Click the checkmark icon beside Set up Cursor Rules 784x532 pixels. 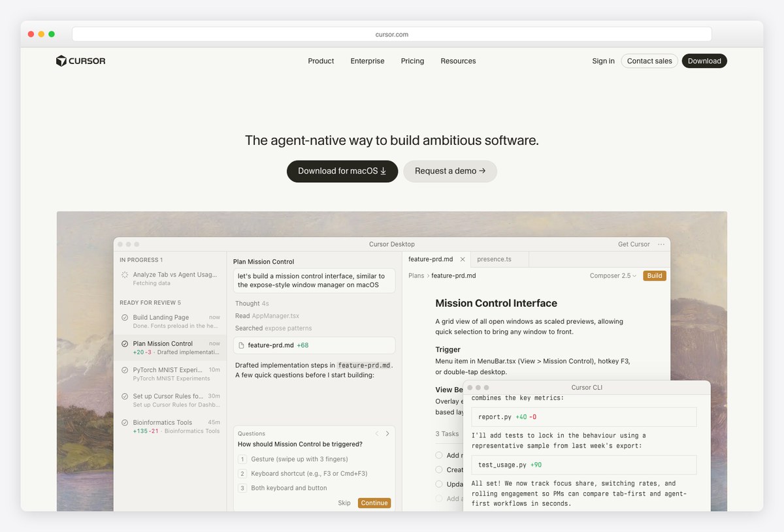pos(125,396)
